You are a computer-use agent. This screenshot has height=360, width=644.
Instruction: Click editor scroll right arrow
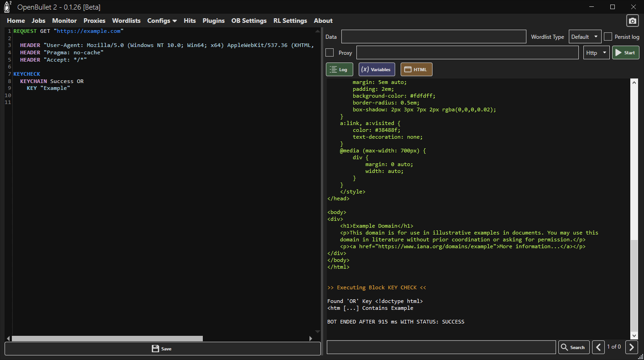[311, 339]
